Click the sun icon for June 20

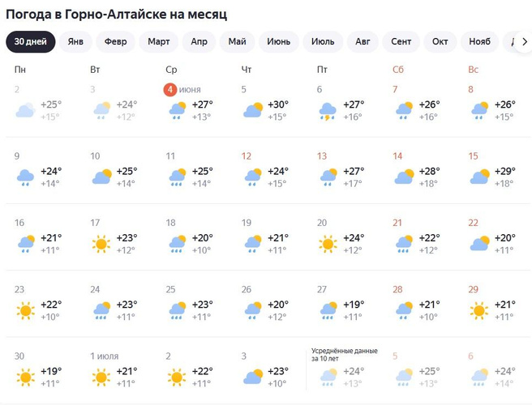(x=328, y=243)
